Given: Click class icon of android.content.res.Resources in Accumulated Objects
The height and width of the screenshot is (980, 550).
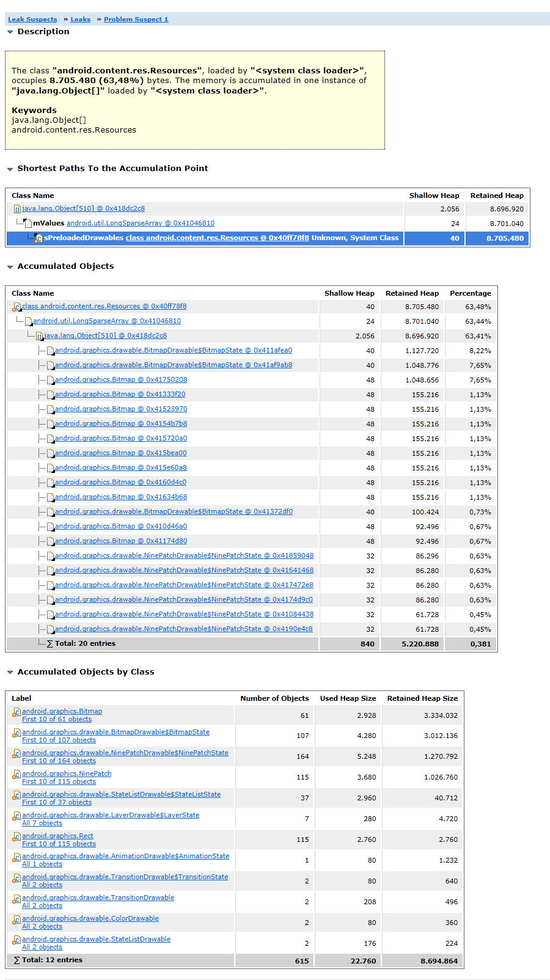Looking at the screenshot, I should pos(17,307).
